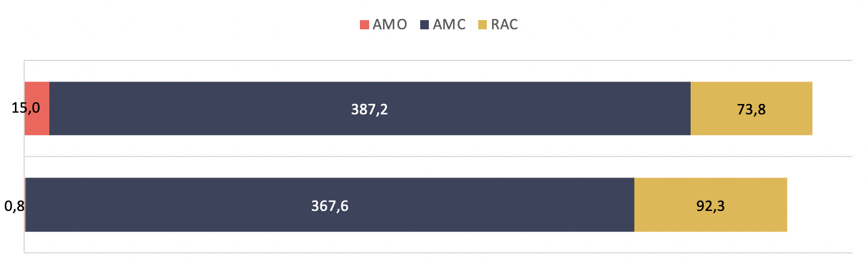The image size is (868, 269).
Task: Select the AMO legend text label
Action: point(390,25)
